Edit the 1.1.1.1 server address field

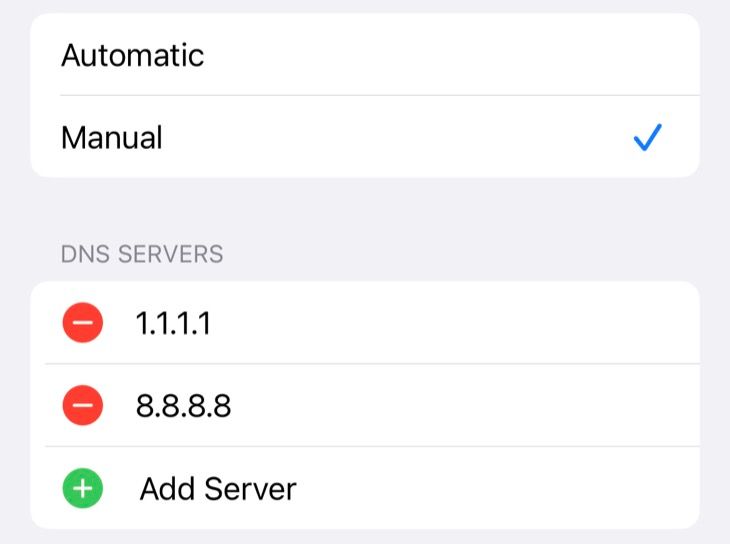click(x=173, y=323)
